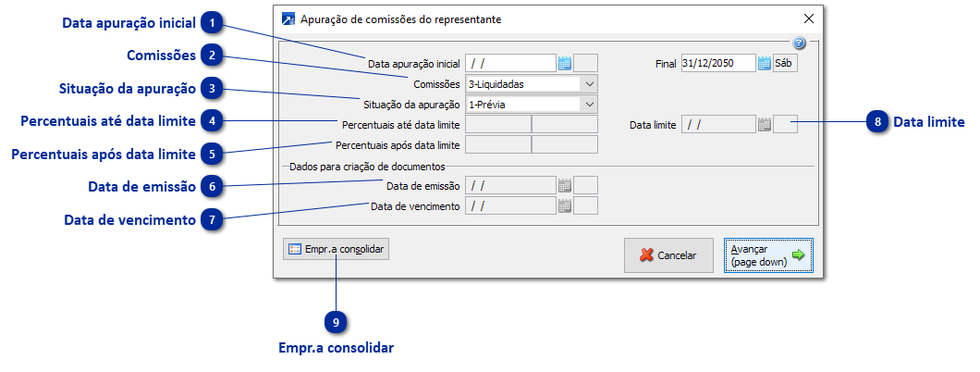The image size is (980, 372).
Task: Expand the Comissões dropdown
Action: 590,84
